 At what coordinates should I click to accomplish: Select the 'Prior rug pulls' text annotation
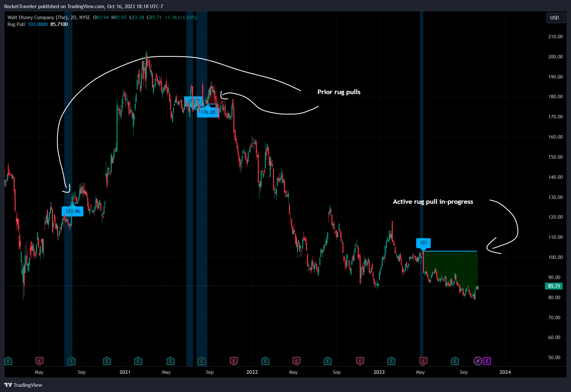click(x=339, y=92)
